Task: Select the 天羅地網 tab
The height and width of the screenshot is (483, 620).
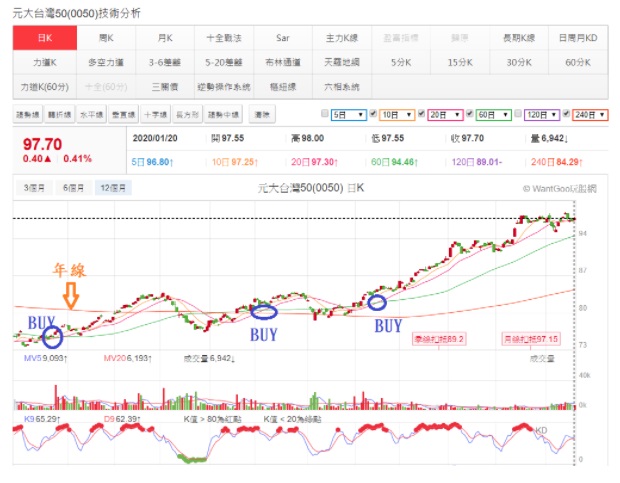Action: [342, 62]
